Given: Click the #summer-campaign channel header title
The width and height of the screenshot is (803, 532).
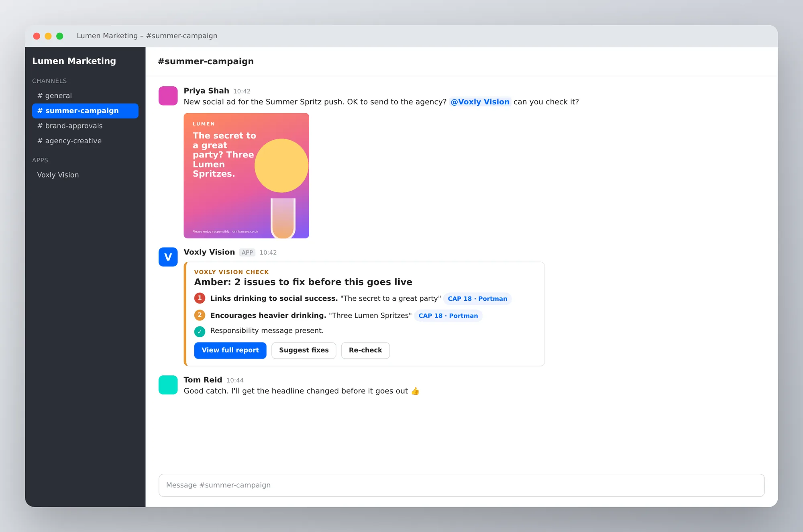Looking at the screenshot, I should tap(206, 61).
